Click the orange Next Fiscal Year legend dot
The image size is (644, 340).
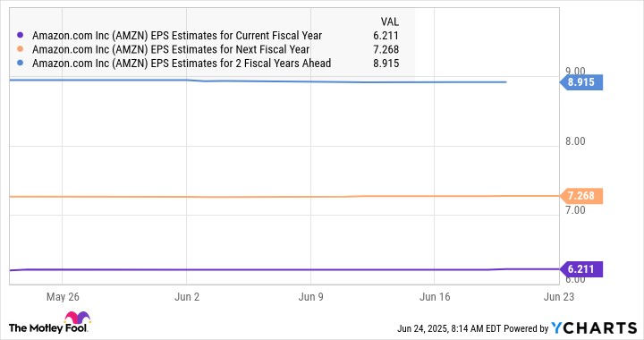(x=20, y=49)
